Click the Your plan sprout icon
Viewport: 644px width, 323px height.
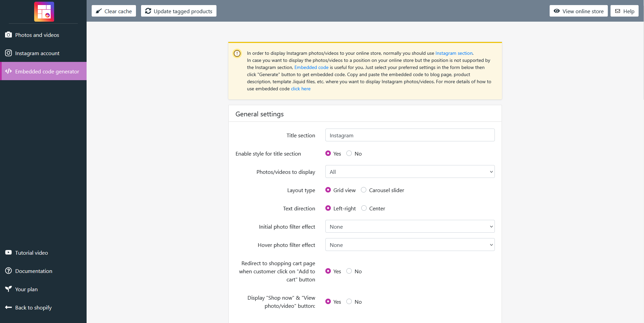coord(8,289)
